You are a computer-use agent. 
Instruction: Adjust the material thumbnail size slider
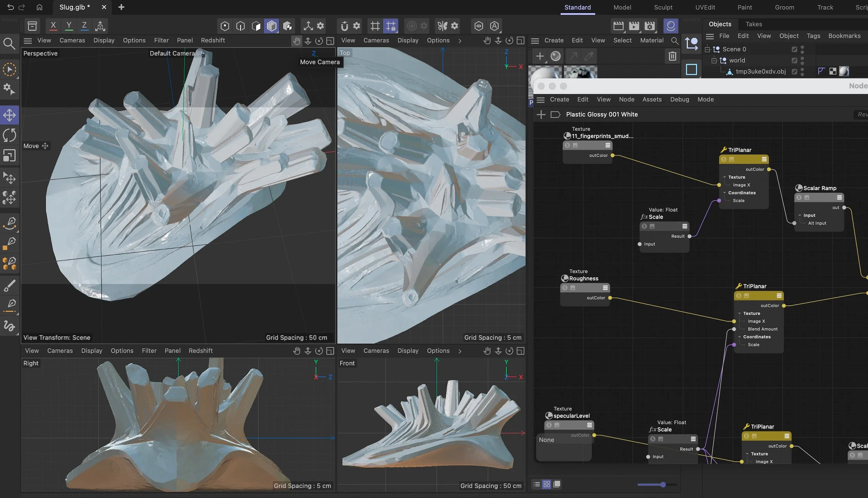tap(663, 484)
